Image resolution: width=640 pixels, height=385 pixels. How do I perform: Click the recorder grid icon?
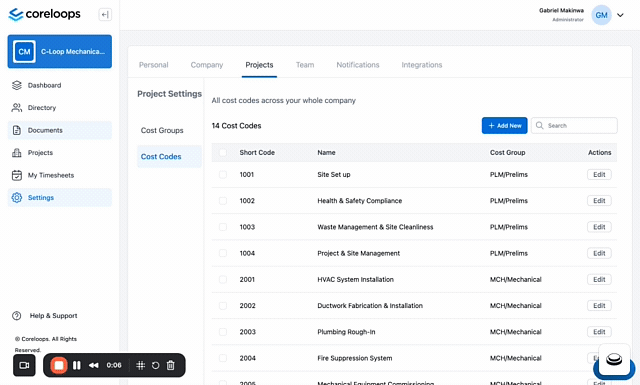point(140,365)
